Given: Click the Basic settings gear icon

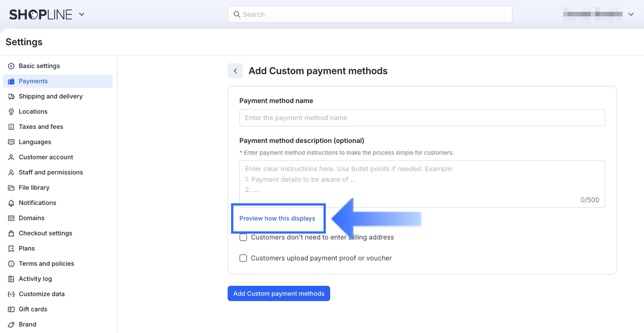Looking at the screenshot, I should pyautogui.click(x=11, y=66).
